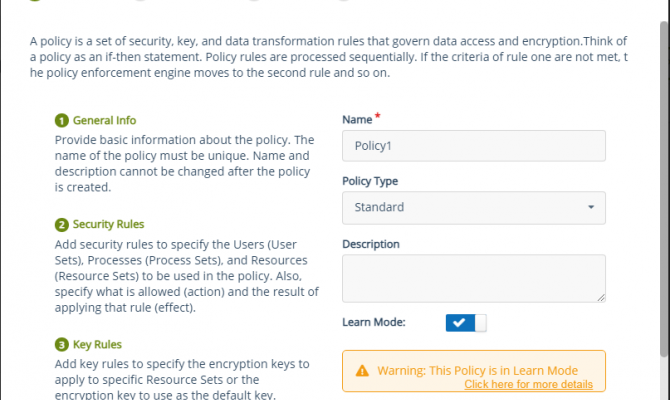Click the vertical scrollbar on the right
This screenshot has height=400, width=670.
point(662,200)
